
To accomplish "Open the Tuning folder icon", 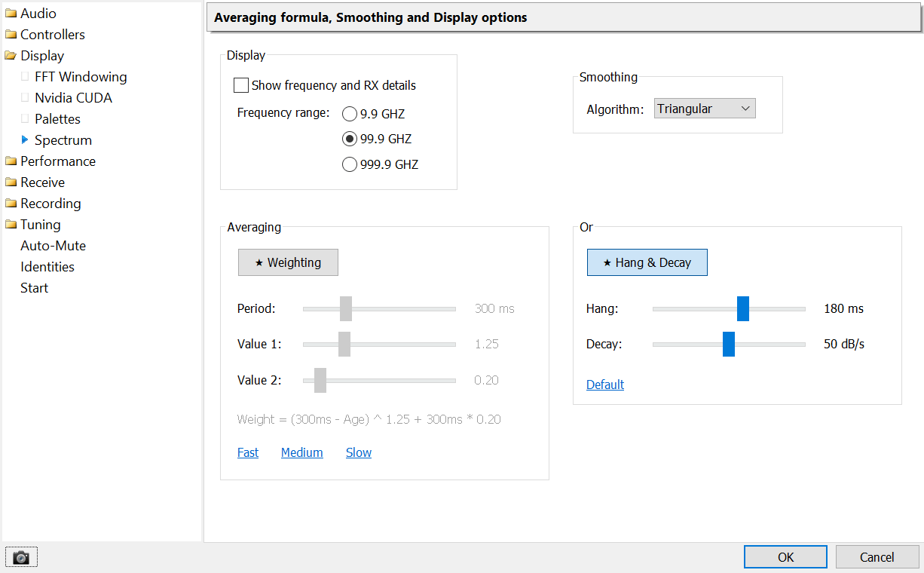I will [11, 225].
